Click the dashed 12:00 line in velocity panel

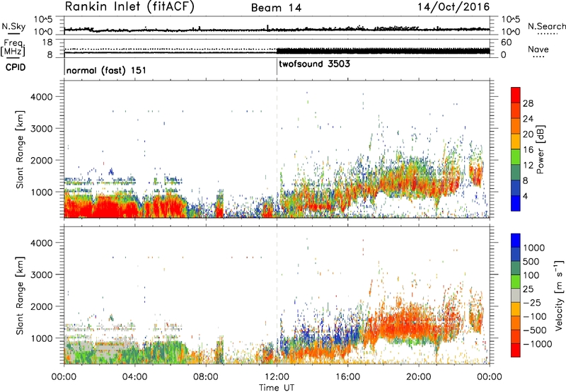point(277,295)
